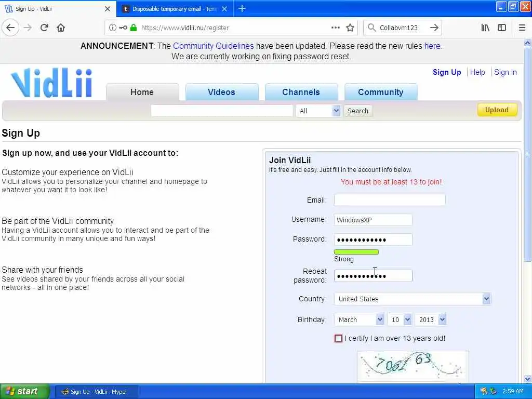Click in the Email input field
Viewport: 532px width, 399px height.
pyautogui.click(x=390, y=200)
